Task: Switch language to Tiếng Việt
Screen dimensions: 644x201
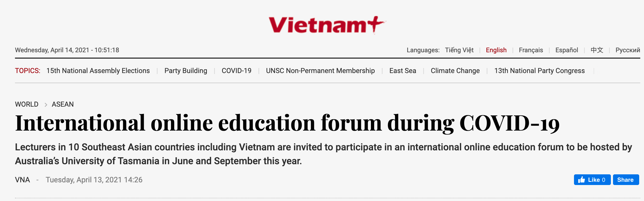Action: point(459,50)
